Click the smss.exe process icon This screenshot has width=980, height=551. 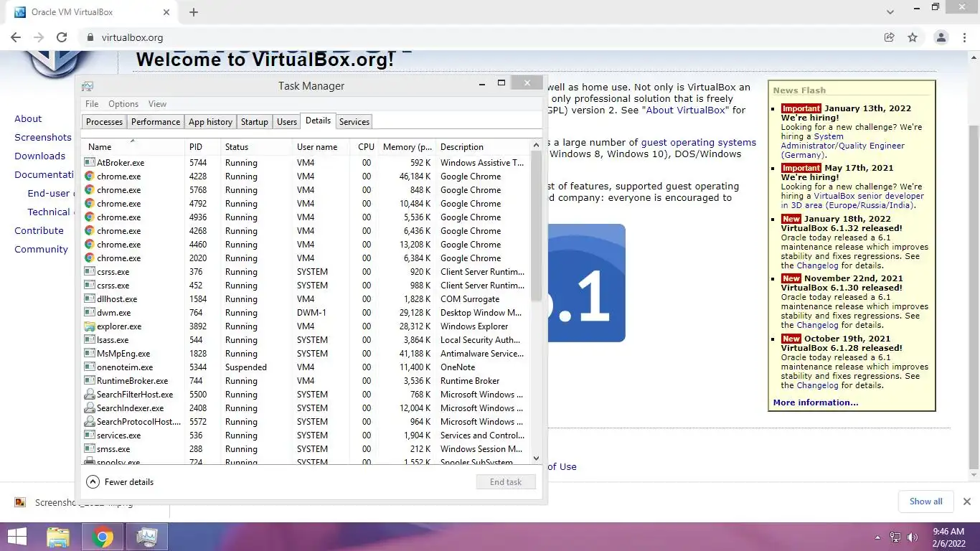tap(90, 449)
